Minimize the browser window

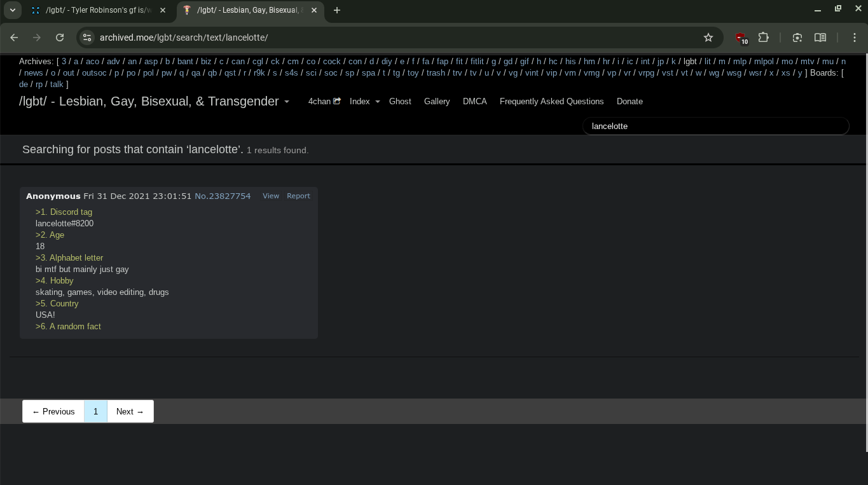click(818, 10)
